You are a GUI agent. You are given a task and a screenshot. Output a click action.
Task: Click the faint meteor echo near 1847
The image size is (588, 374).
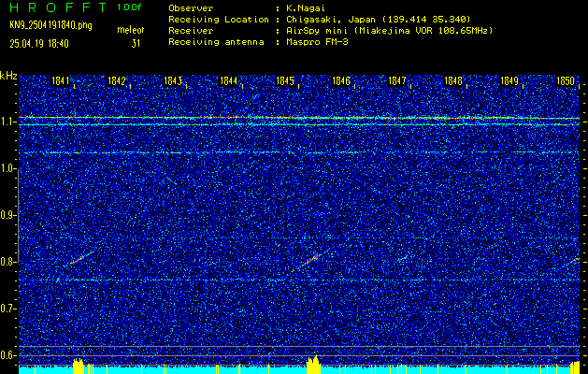[x=403, y=258]
